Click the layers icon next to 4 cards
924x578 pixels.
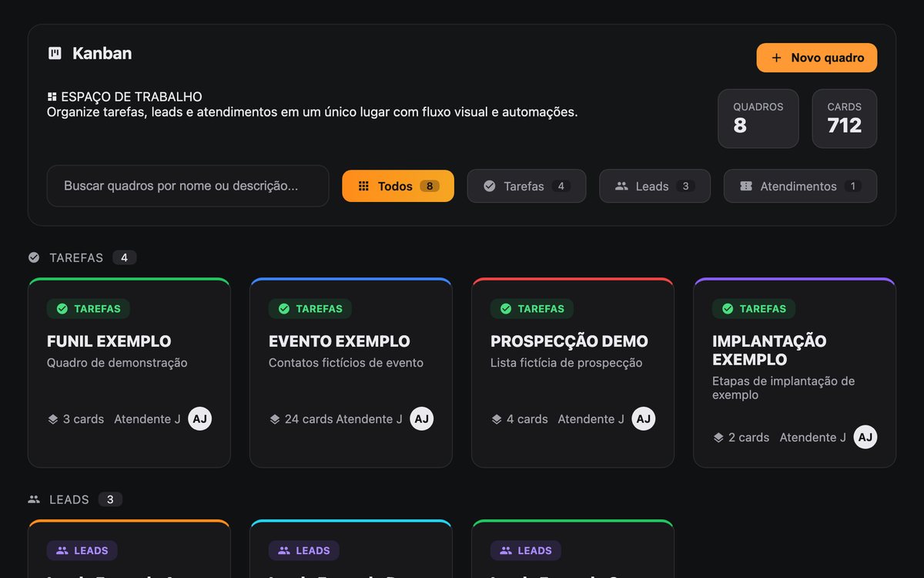(496, 419)
